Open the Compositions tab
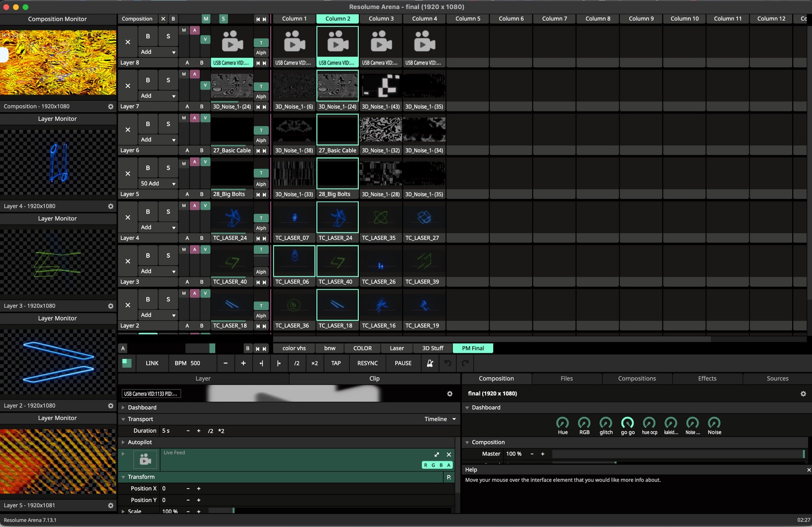Image resolution: width=812 pixels, height=527 pixels. 637,379
